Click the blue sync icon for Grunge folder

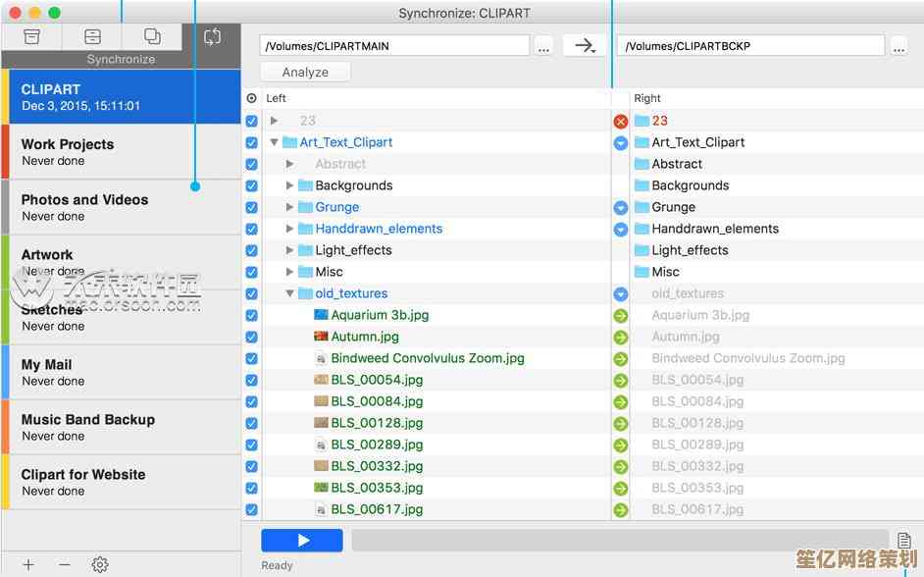click(620, 207)
